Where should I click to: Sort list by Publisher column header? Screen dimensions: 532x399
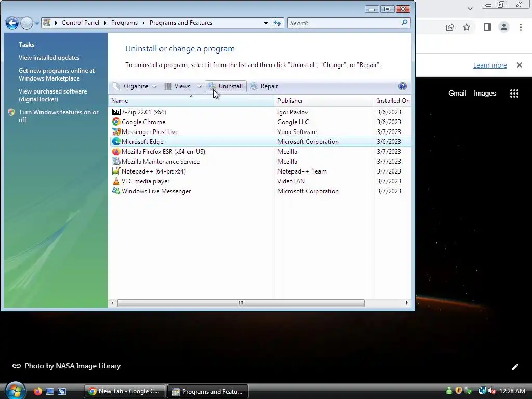pos(324,101)
